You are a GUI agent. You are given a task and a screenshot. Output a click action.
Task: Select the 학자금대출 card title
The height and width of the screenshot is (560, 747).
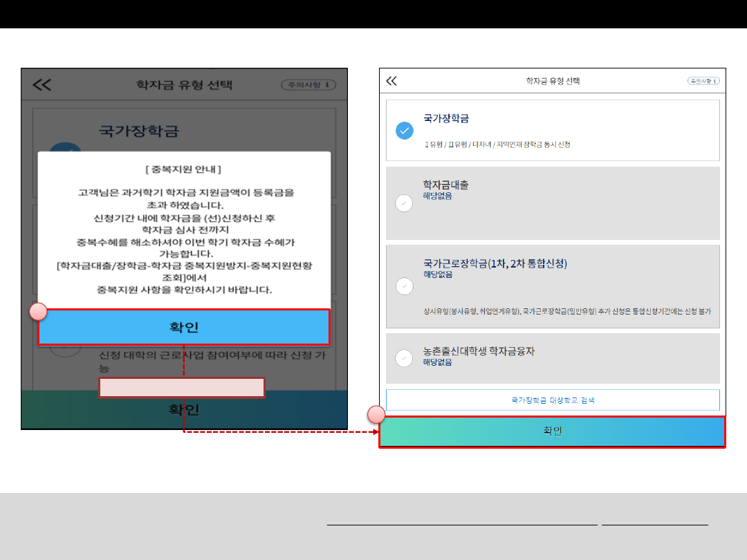[446, 185]
